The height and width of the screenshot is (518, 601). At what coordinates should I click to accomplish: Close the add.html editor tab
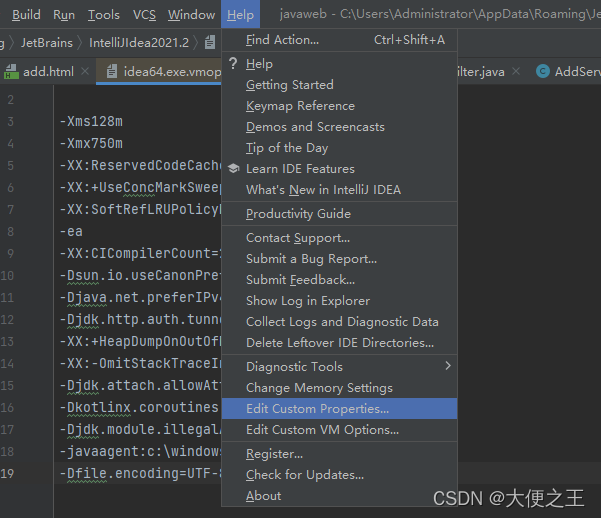pos(85,71)
